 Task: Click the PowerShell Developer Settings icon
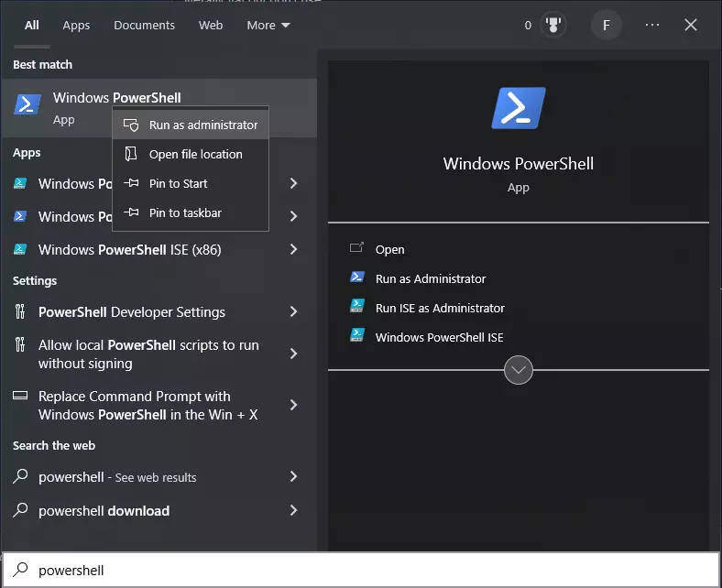(21, 312)
